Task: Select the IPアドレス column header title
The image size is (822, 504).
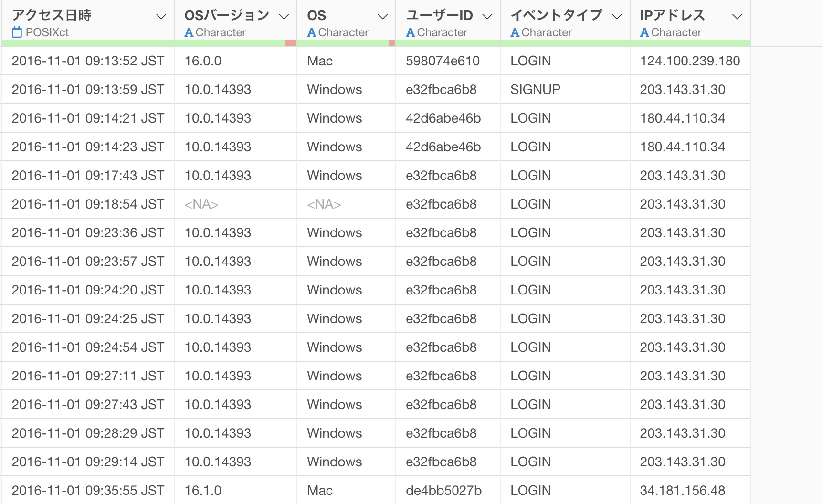Action: coord(672,15)
